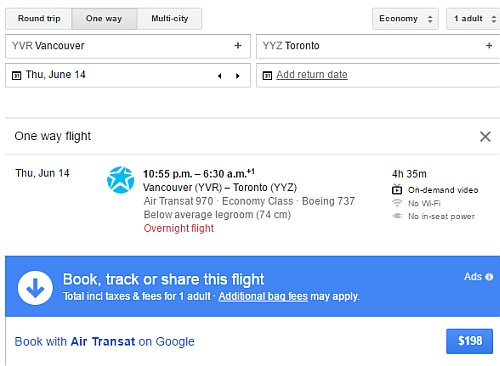500x366 pixels.
Task: Click the departure date calendar icon
Action: (x=17, y=75)
